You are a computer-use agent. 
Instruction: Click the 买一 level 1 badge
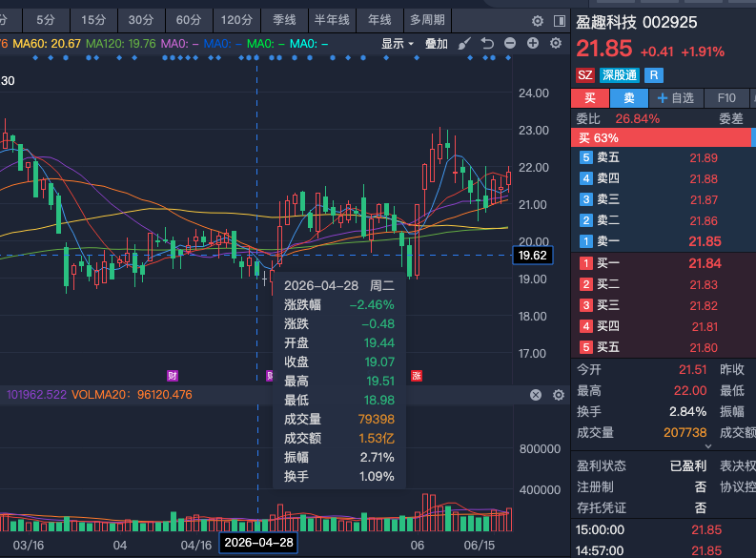tap(585, 263)
